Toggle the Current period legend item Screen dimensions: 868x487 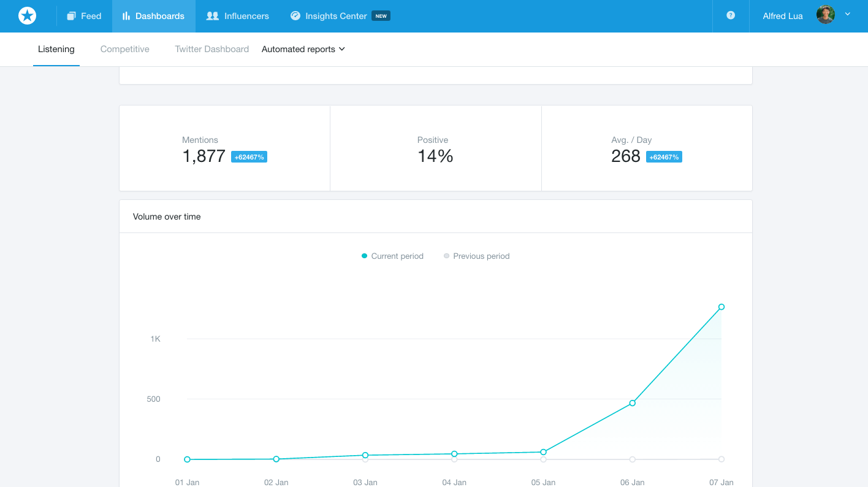pyautogui.click(x=392, y=256)
